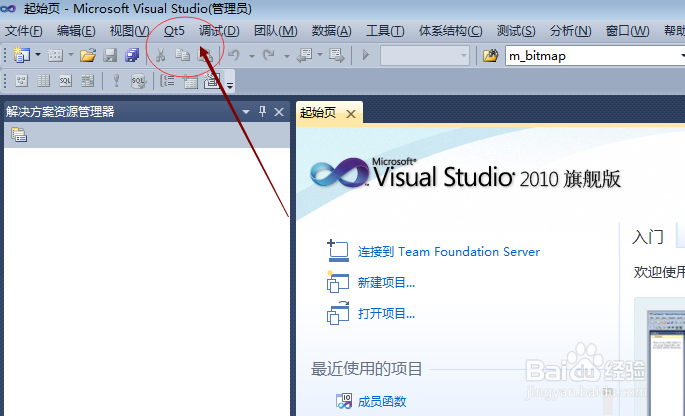Open the 测试(S) menu

click(x=516, y=31)
